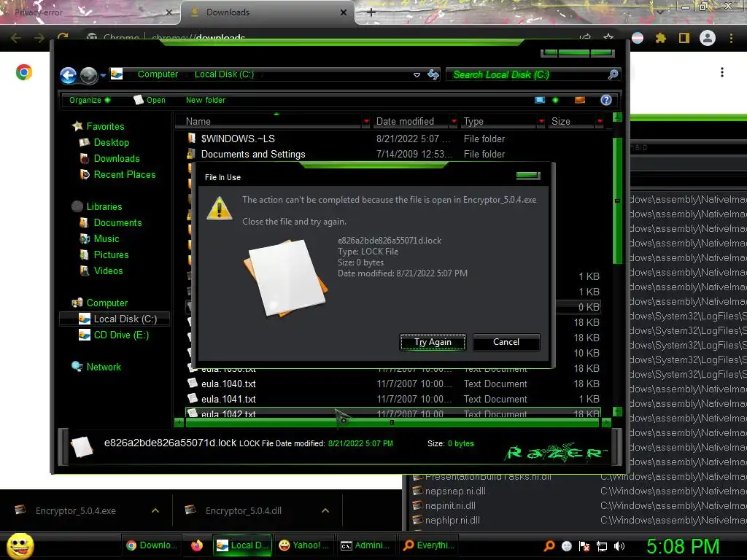The width and height of the screenshot is (747, 560).
Task: Create a New folder from toolbar
Action: coord(205,100)
